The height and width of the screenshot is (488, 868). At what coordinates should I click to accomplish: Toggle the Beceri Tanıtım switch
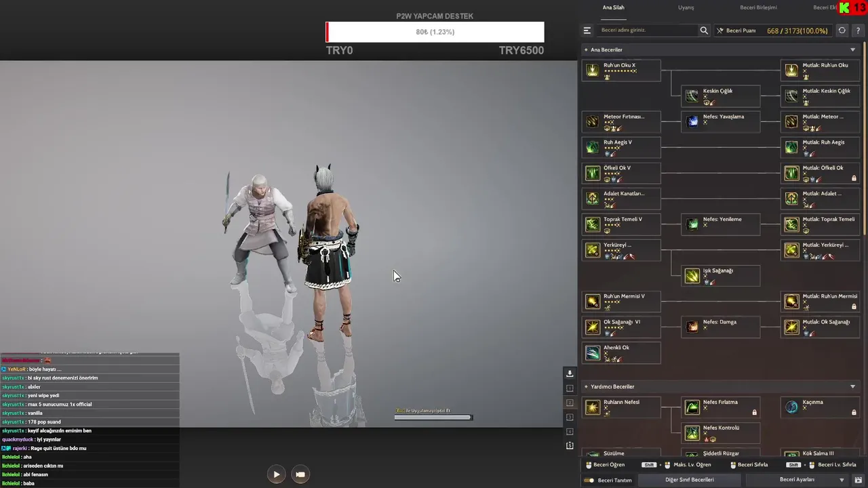(589, 480)
